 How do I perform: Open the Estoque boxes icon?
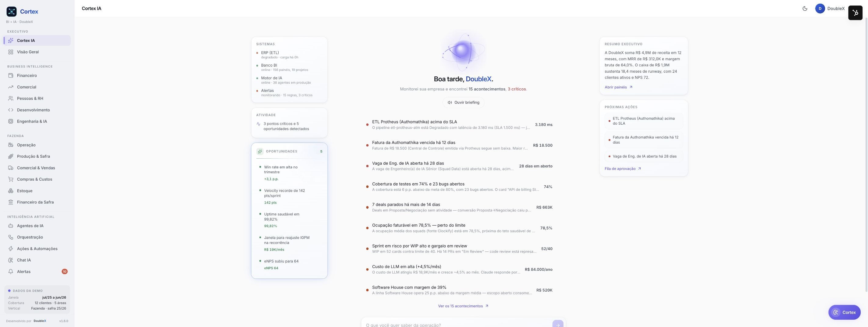point(11,191)
